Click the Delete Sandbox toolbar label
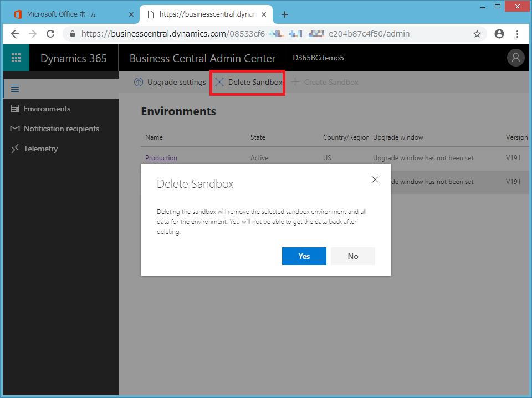The width and height of the screenshot is (532, 398). point(255,82)
